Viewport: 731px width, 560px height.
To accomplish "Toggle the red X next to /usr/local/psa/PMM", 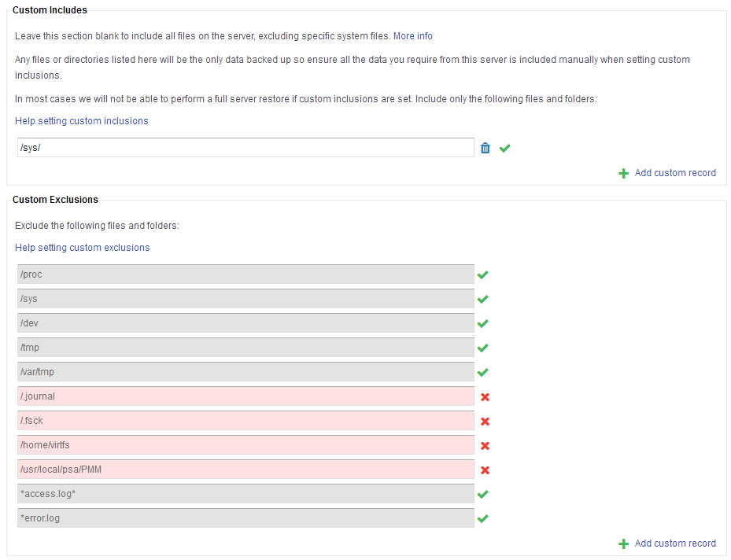I will 485,470.
